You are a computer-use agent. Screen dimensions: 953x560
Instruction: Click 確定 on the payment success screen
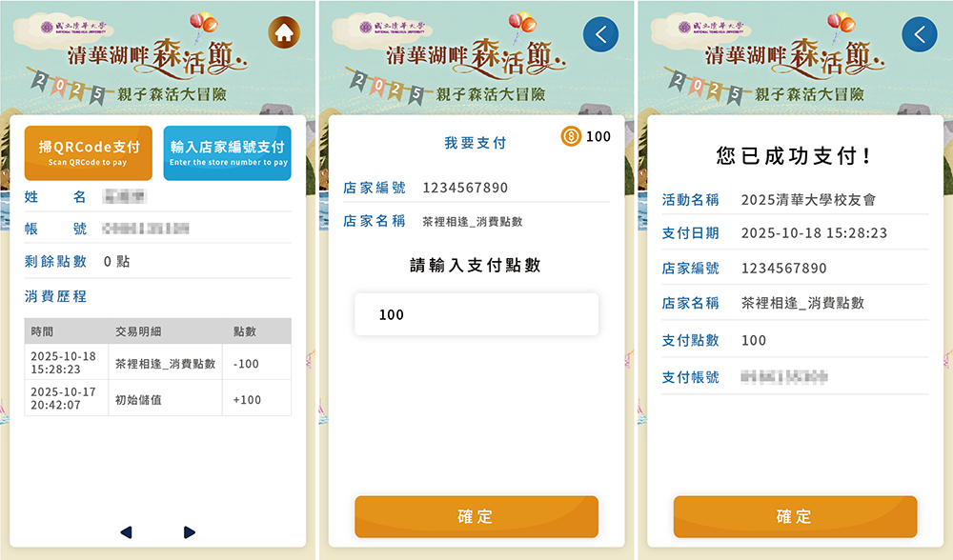(x=795, y=516)
